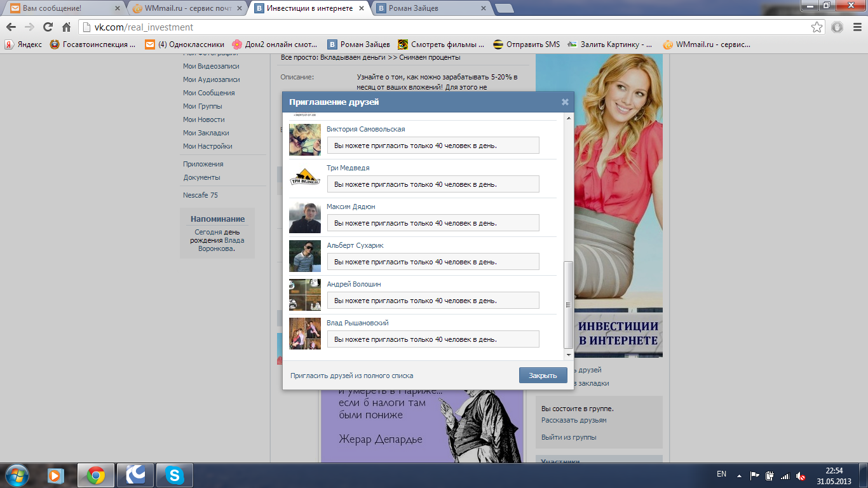The height and width of the screenshot is (488, 868).
Task: Click Альберт Сухарик avatar thumbnail
Action: [x=305, y=256]
